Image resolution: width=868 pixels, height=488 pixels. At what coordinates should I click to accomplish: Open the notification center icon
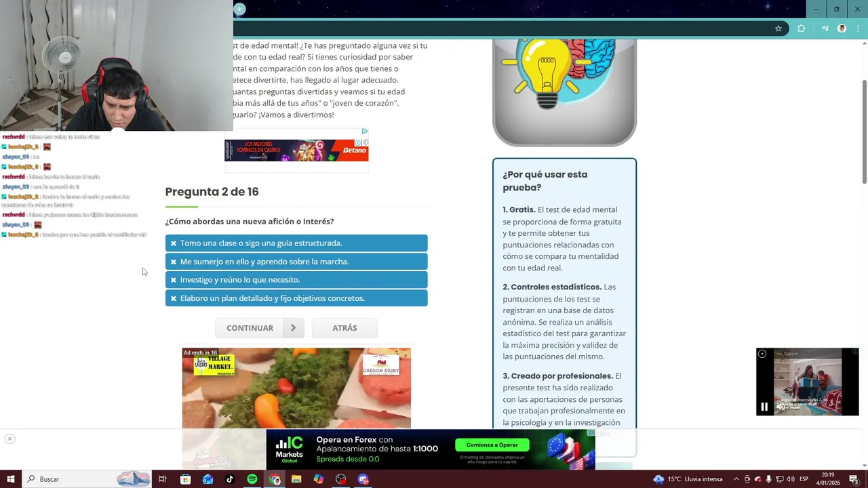click(854, 479)
